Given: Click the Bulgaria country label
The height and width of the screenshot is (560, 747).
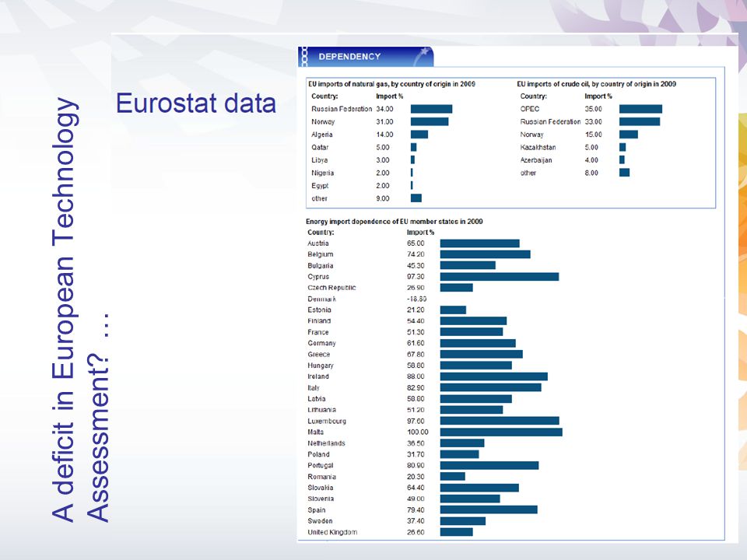Looking at the screenshot, I should pos(321,266).
